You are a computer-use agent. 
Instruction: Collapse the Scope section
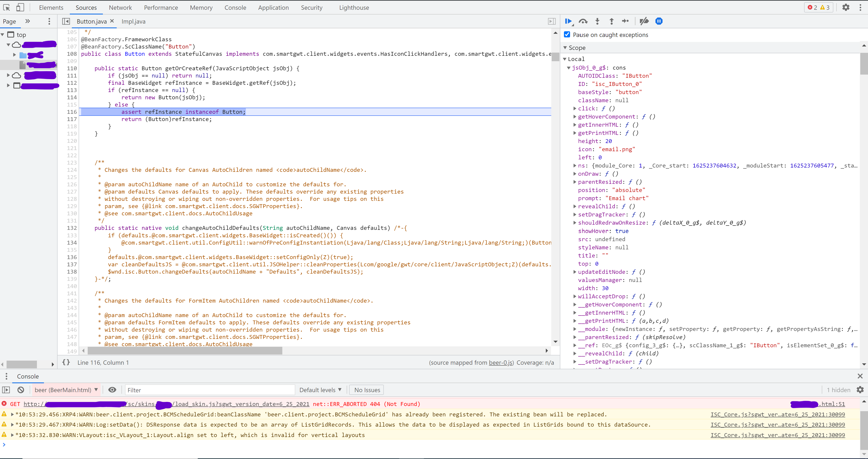[577, 48]
